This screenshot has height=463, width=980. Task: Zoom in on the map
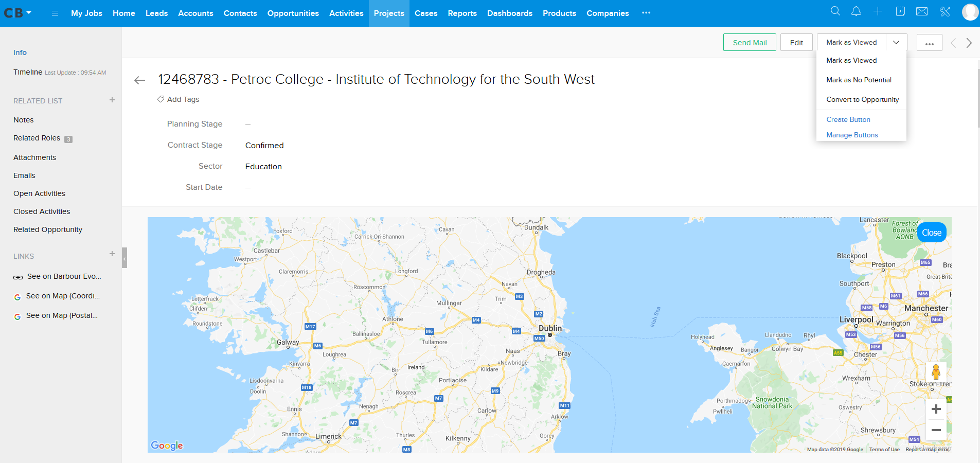point(936,409)
